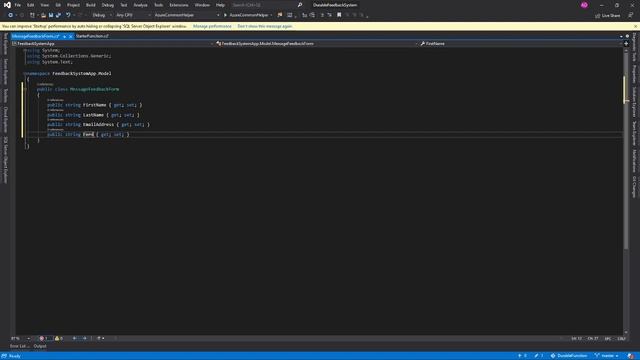Click the previous issue arrow in editor footer
Viewport: 640px width, 360px height.
(x=74, y=338)
